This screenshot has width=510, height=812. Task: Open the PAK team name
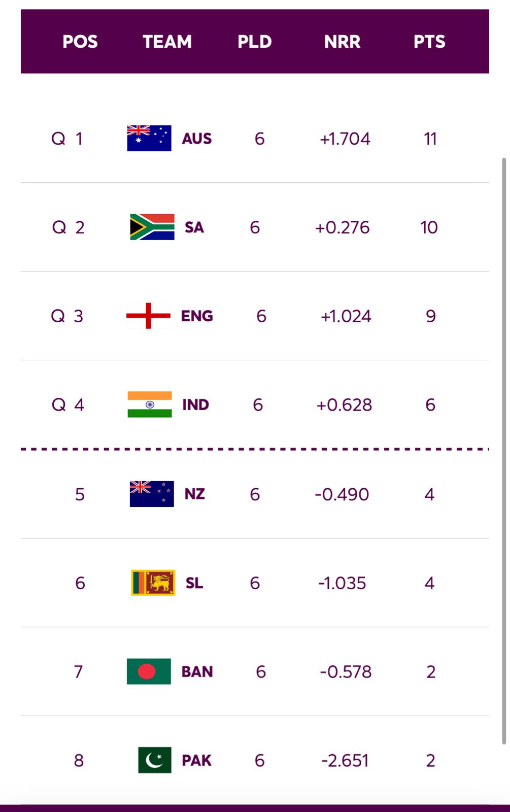point(196,761)
